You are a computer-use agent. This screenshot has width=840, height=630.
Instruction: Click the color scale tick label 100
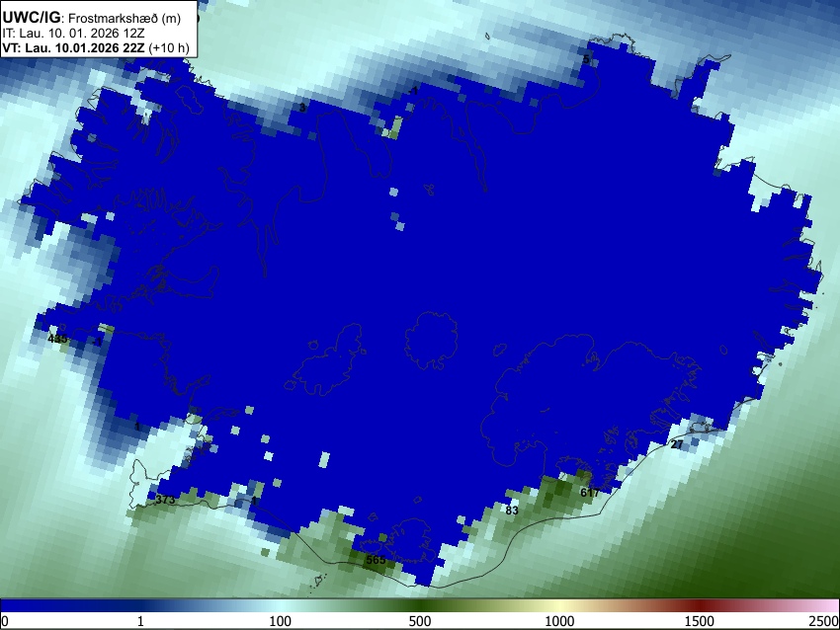281,621
